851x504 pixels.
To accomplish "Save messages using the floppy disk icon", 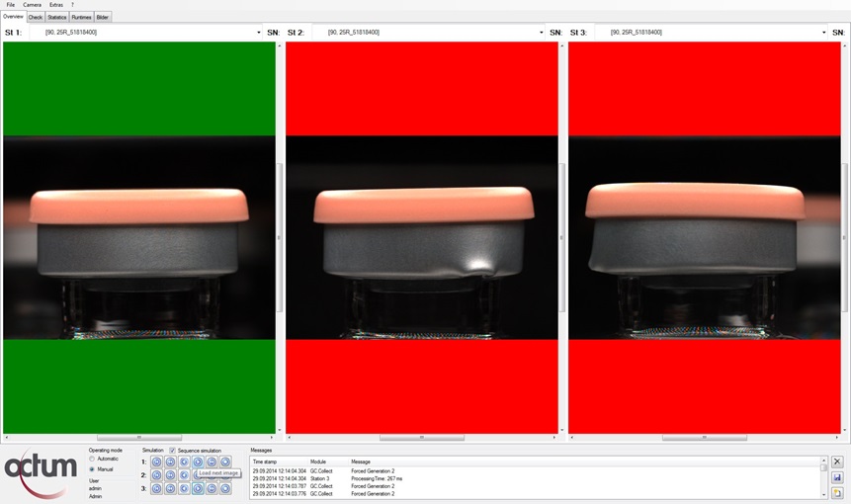I will click(837, 477).
